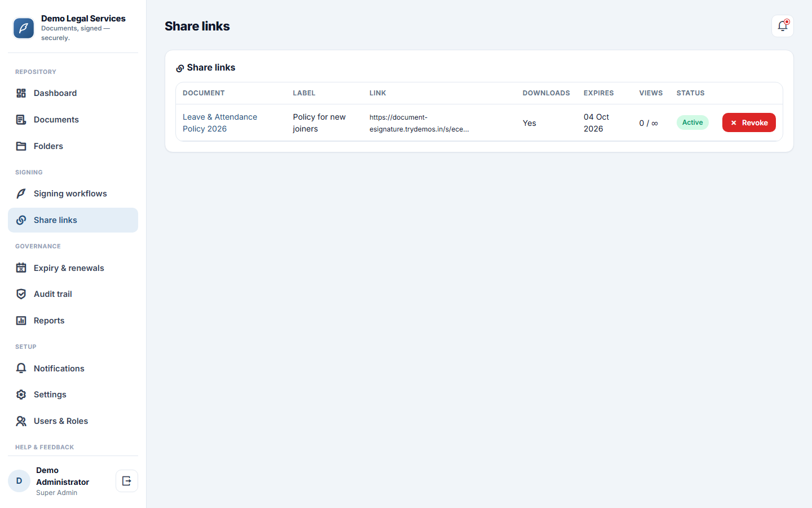Go to the Documents page
The height and width of the screenshot is (508, 812).
[x=73, y=120]
